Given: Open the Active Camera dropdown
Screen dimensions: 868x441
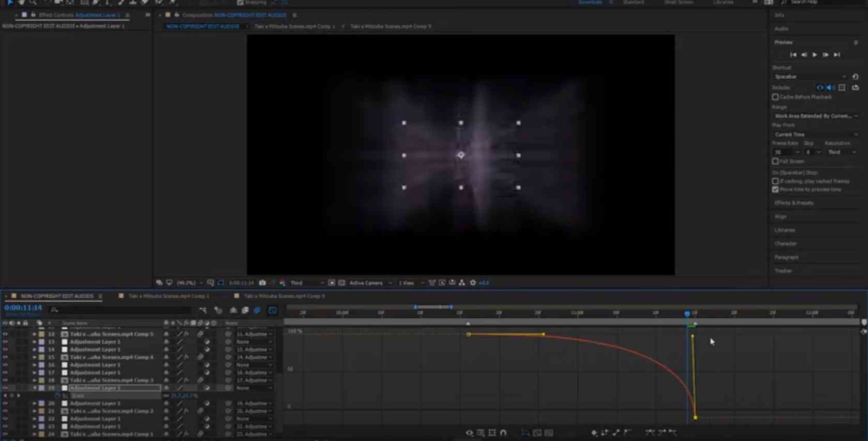Looking at the screenshot, I should click(370, 283).
